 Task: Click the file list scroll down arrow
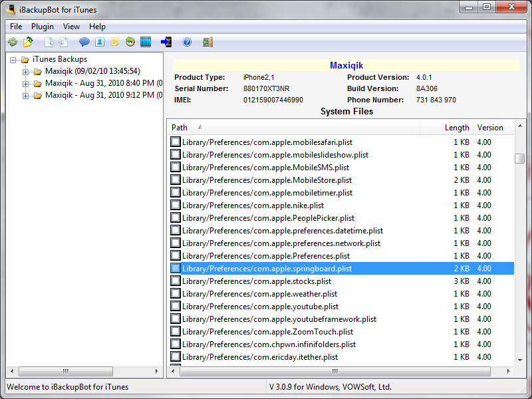click(x=520, y=360)
